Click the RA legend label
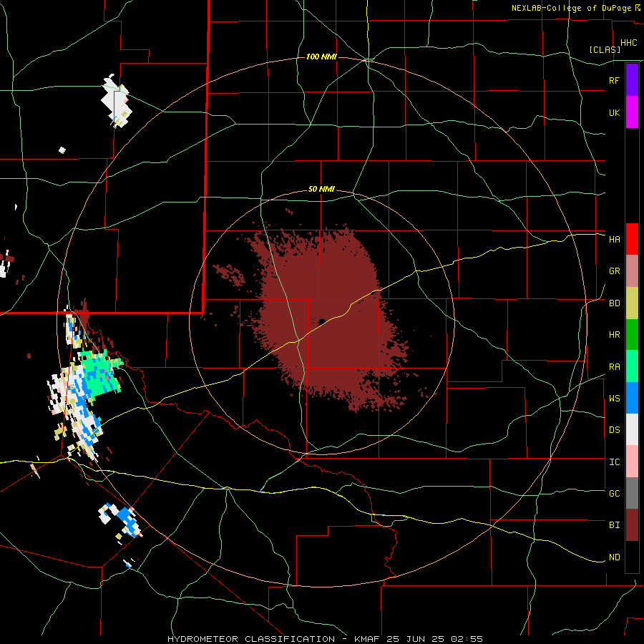 (615, 367)
